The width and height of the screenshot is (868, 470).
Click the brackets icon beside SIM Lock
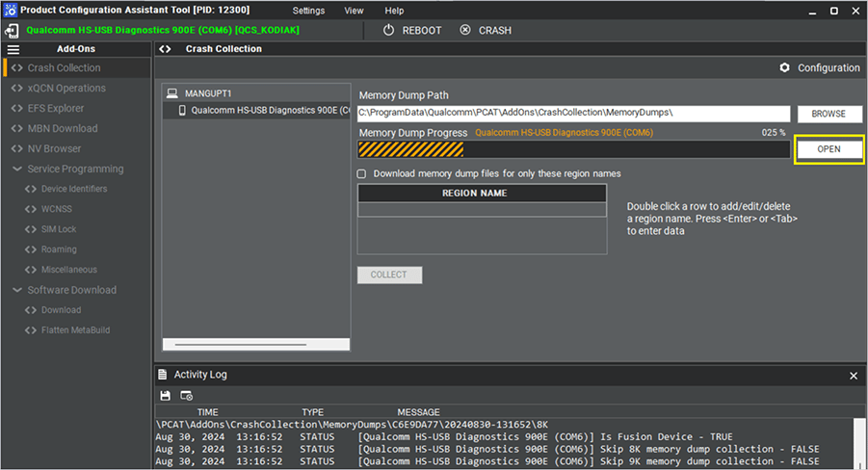pos(31,229)
